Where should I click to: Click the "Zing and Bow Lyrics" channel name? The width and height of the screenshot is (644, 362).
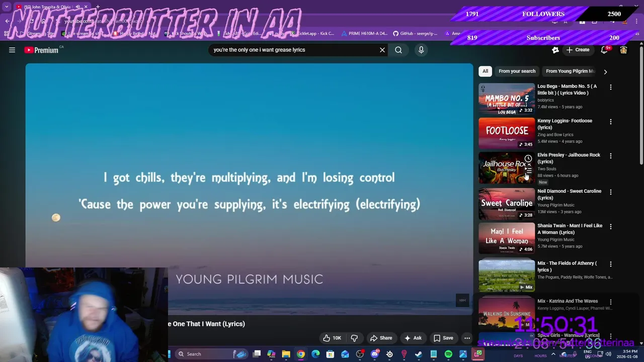tap(555, 135)
